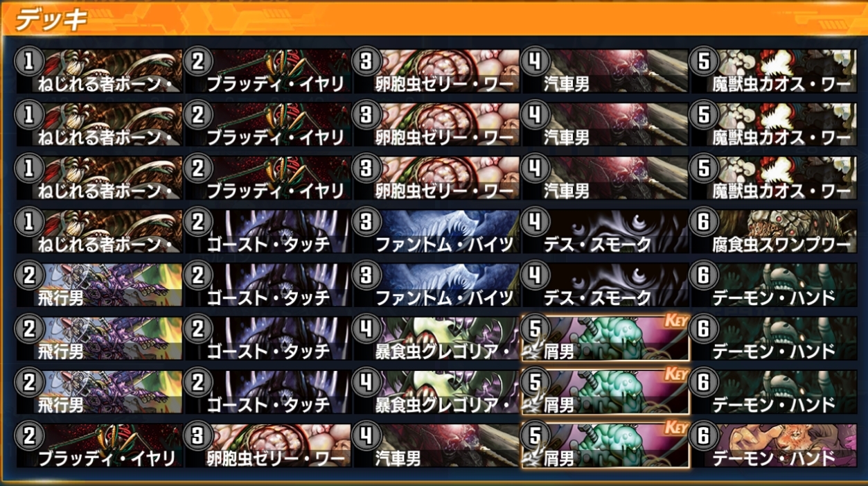Open the top-row 卵胞虫ゼリー・ワー card
This screenshot has height=486, width=868.
click(x=435, y=71)
